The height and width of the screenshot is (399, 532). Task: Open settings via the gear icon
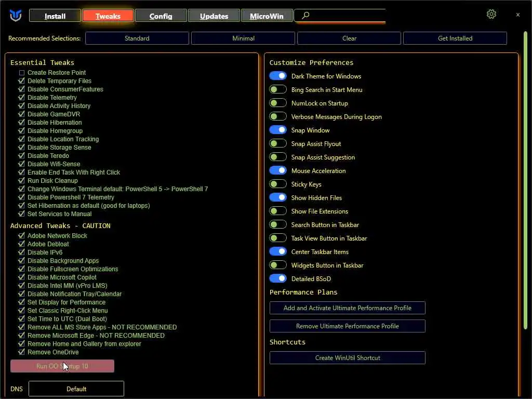(491, 14)
